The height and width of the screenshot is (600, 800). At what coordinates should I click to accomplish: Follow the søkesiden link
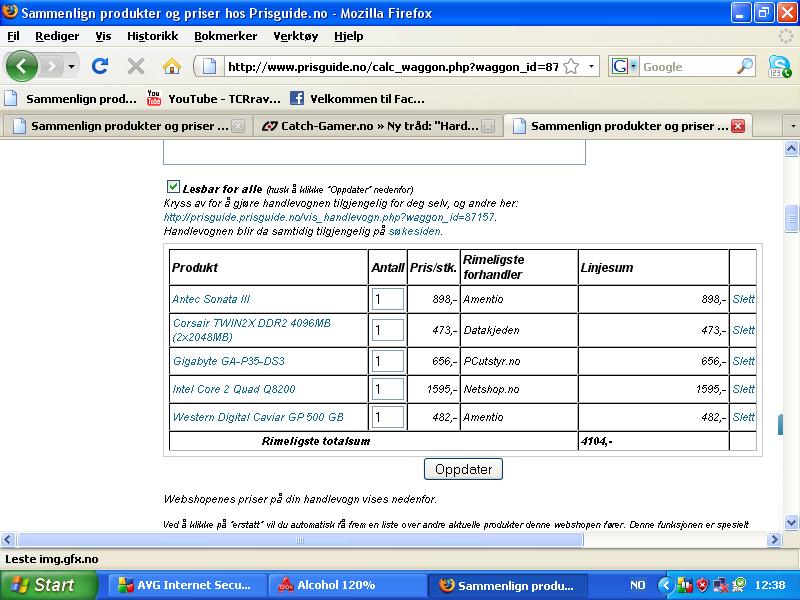coord(414,231)
